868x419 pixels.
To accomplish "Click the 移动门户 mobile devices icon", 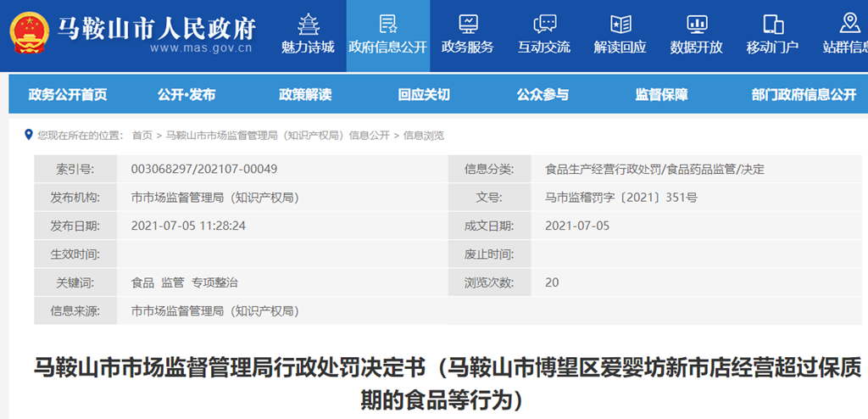I will pyautogui.click(x=772, y=23).
